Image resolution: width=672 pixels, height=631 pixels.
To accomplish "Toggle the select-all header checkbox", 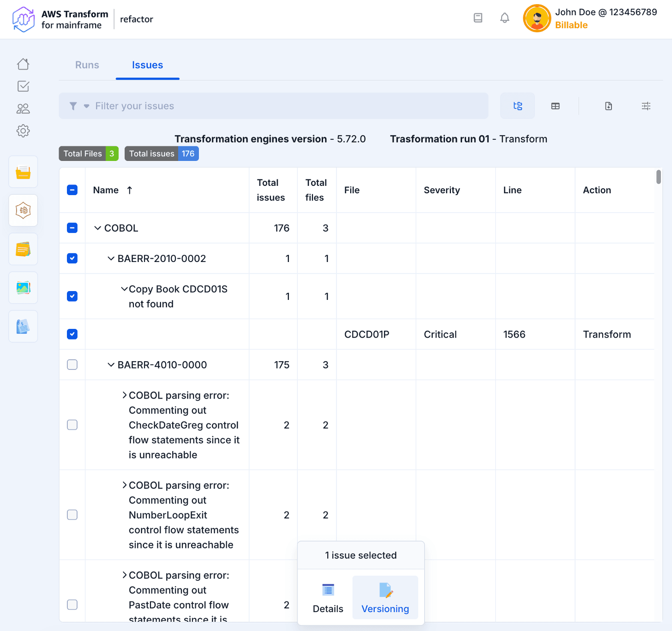I will pyautogui.click(x=72, y=190).
